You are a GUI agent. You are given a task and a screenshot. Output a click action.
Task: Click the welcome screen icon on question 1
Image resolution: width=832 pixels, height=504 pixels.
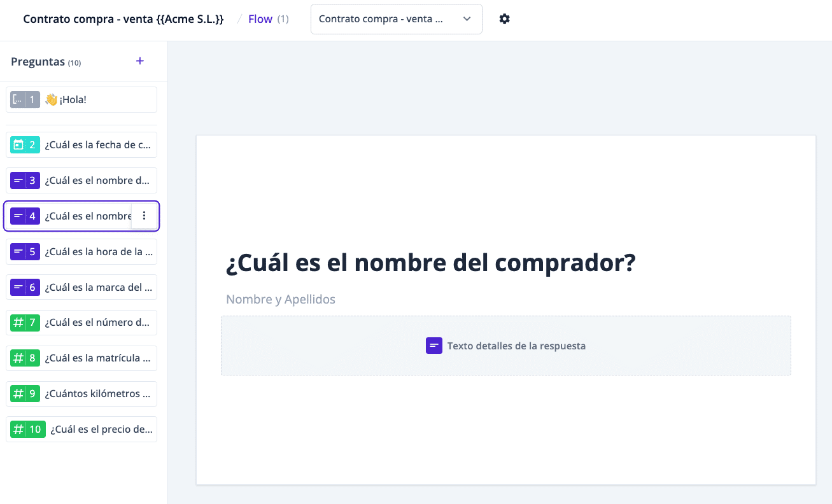pos(18,100)
